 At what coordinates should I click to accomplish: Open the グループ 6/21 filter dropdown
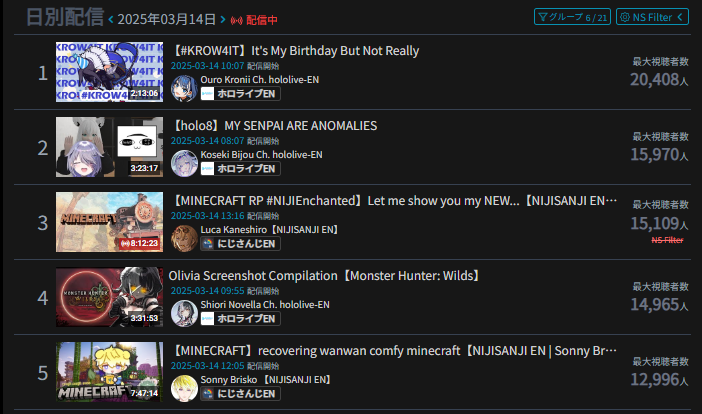click(x=572, y=17)
